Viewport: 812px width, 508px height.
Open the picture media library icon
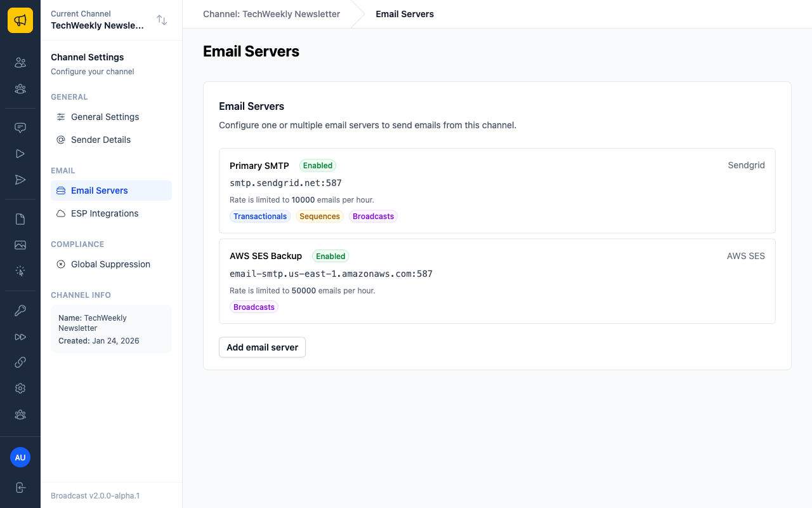point(20,245)
